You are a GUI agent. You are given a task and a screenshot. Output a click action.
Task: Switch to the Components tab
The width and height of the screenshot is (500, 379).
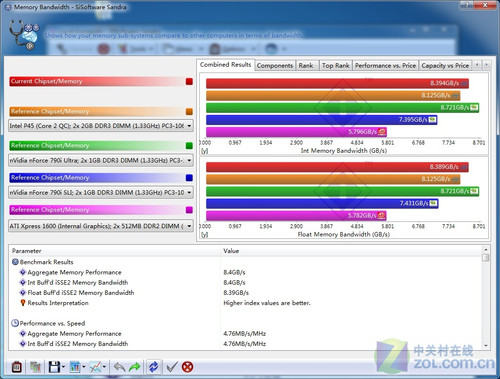pyautogui.click(x=275, y=66)
